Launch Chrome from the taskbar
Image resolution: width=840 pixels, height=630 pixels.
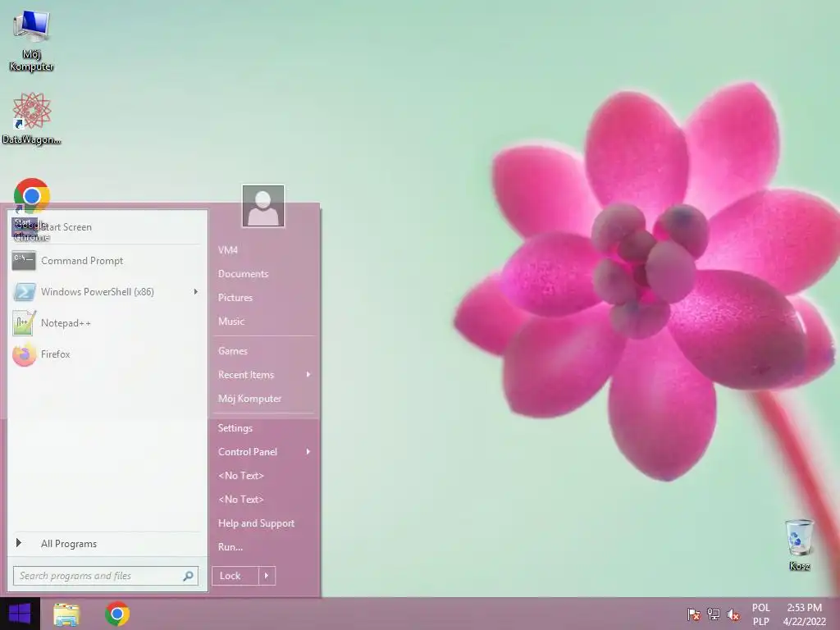pyautogui.click(x=117, y=614)
